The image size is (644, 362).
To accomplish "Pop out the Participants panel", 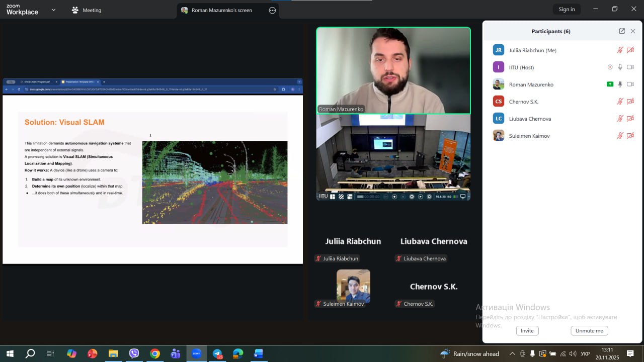I will coord(622,31).
